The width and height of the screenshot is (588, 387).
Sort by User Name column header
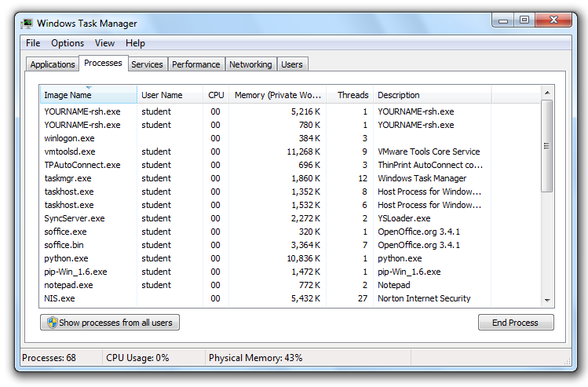click(x=170, y=95)
